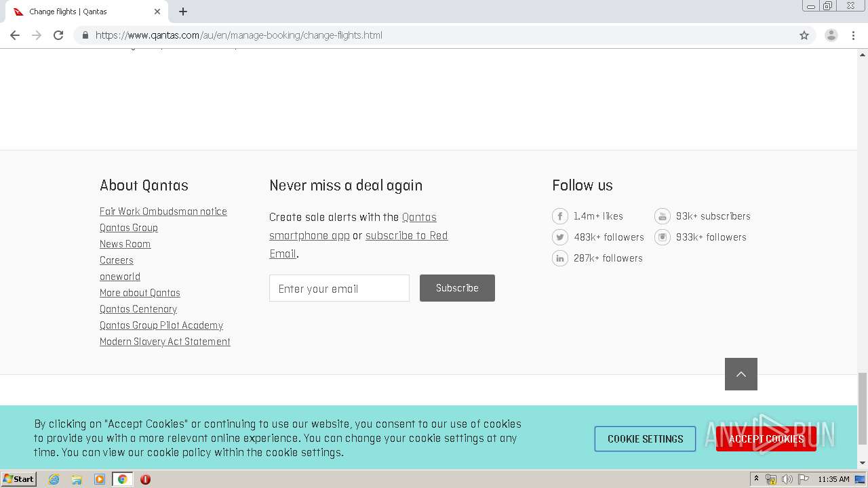Open Fair Work Ombudsman notice link

163,211
